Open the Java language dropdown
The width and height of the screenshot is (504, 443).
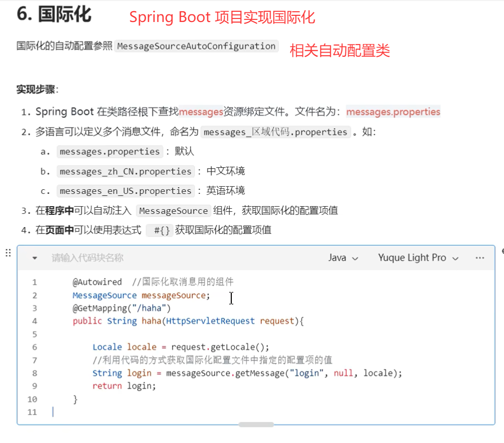[x=343, y=258]
